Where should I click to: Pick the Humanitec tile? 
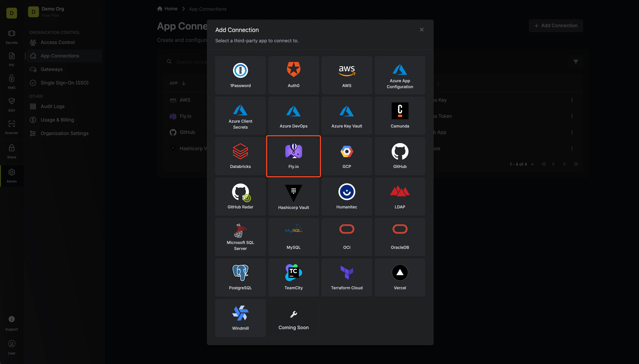click(x=347, y=196)
